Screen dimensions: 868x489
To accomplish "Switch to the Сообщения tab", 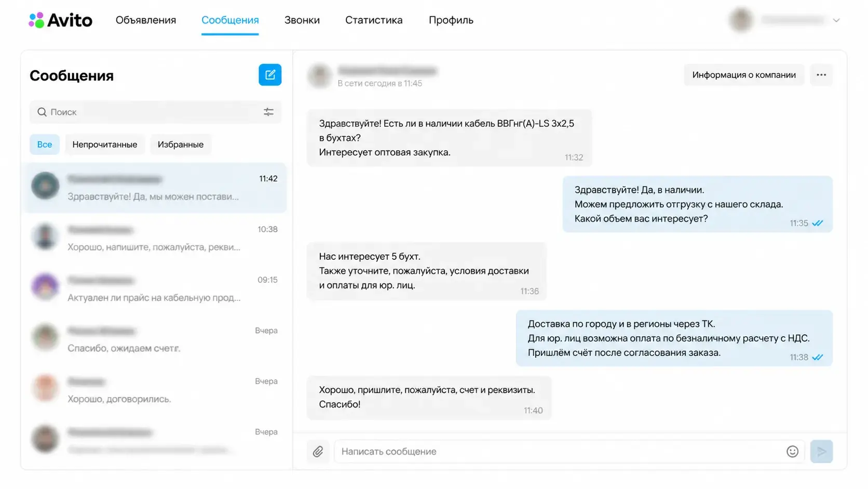I will [x=230, y=20].
